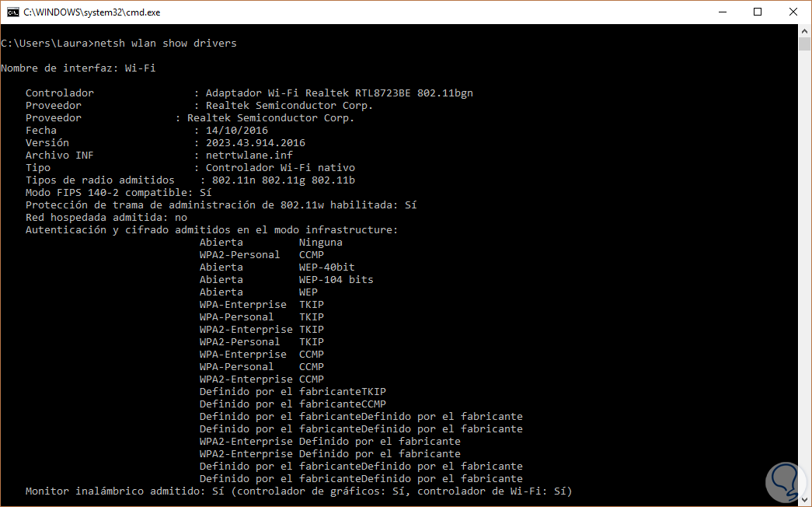Minimize the cmd.exe window
This screenshot has width=812, height=507.
point(722,12)
